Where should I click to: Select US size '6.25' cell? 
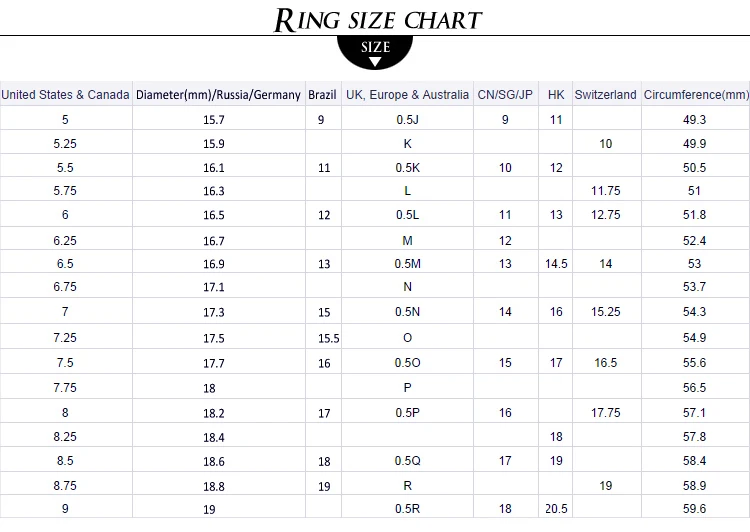pos(65,240)
